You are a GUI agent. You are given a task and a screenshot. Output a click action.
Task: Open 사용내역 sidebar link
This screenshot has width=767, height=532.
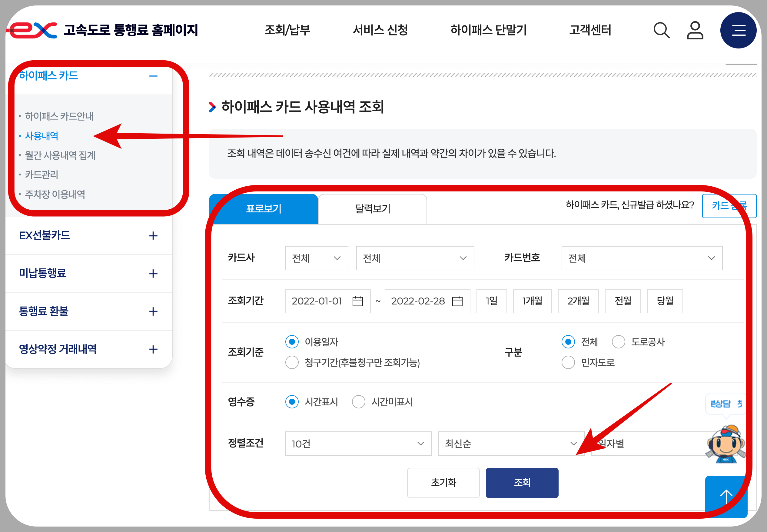pos(41,136)
